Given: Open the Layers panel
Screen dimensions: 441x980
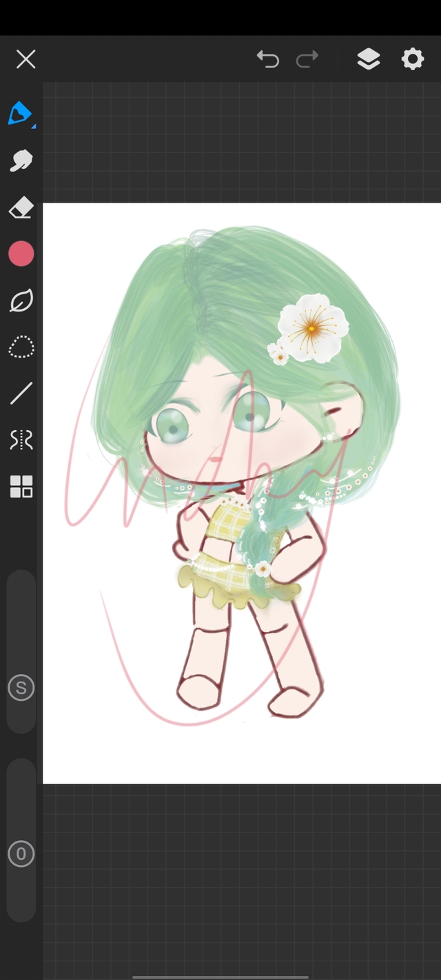Looking at the screenshot, I should pos(369,59).
